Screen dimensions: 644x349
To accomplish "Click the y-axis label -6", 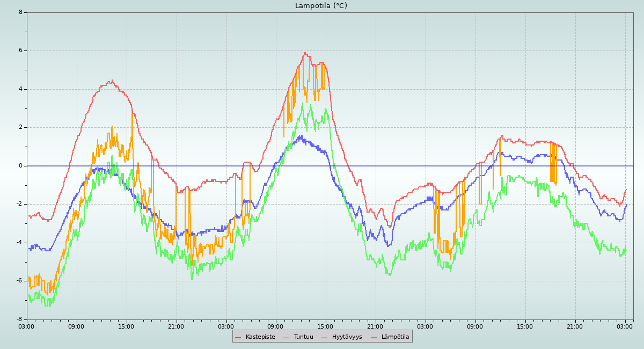I will [19, 281].
